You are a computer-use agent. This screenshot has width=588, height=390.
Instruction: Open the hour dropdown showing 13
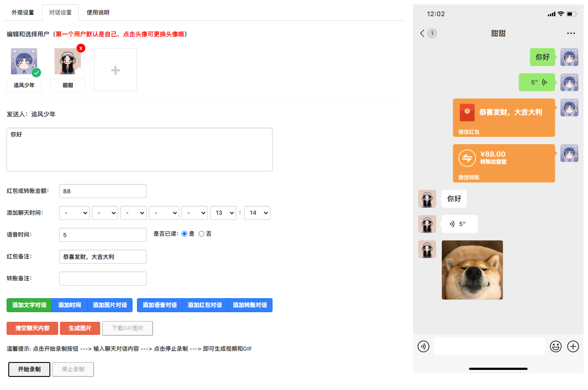tap(223, 213)
